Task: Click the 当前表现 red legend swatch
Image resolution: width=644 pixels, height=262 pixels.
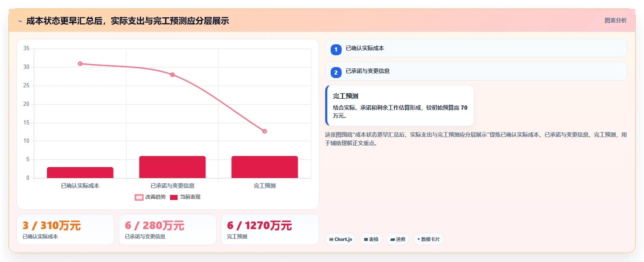Action: pyautogui.click(x=174, y=197)
